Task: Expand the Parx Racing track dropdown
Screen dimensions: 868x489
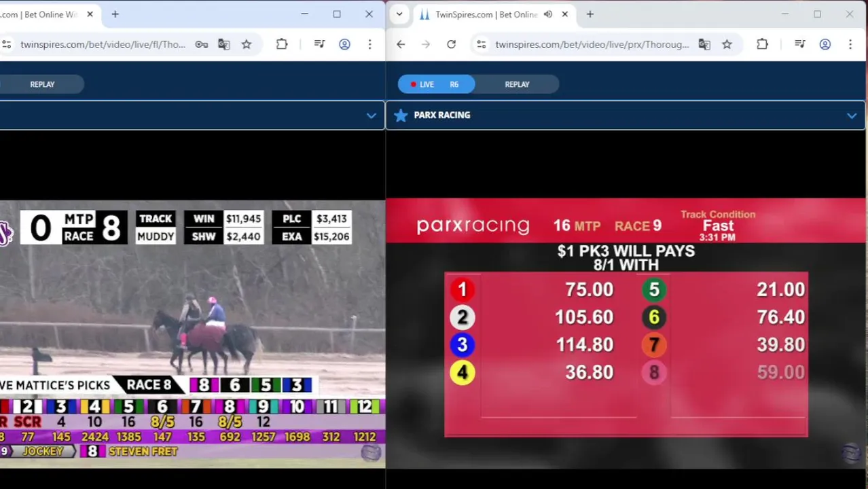Action: (x=852, y=115)
